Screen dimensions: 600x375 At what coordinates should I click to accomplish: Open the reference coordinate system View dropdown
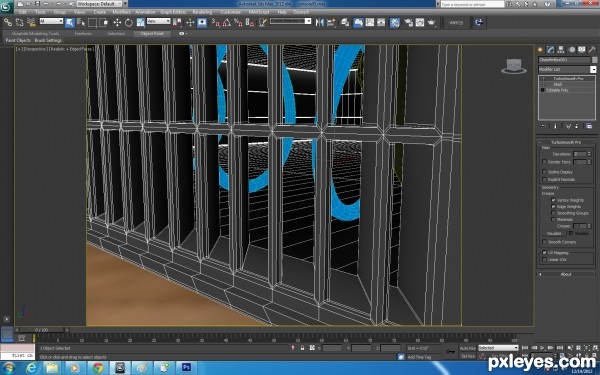158,21
